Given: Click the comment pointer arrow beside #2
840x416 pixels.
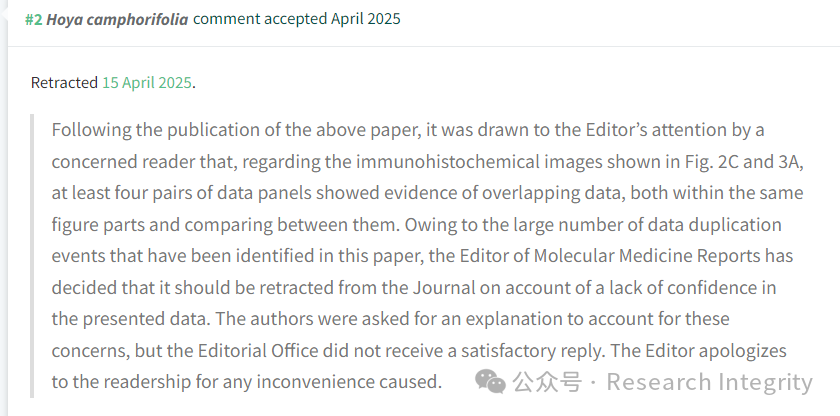Looking at the screenshot, I should click(5, 14).
